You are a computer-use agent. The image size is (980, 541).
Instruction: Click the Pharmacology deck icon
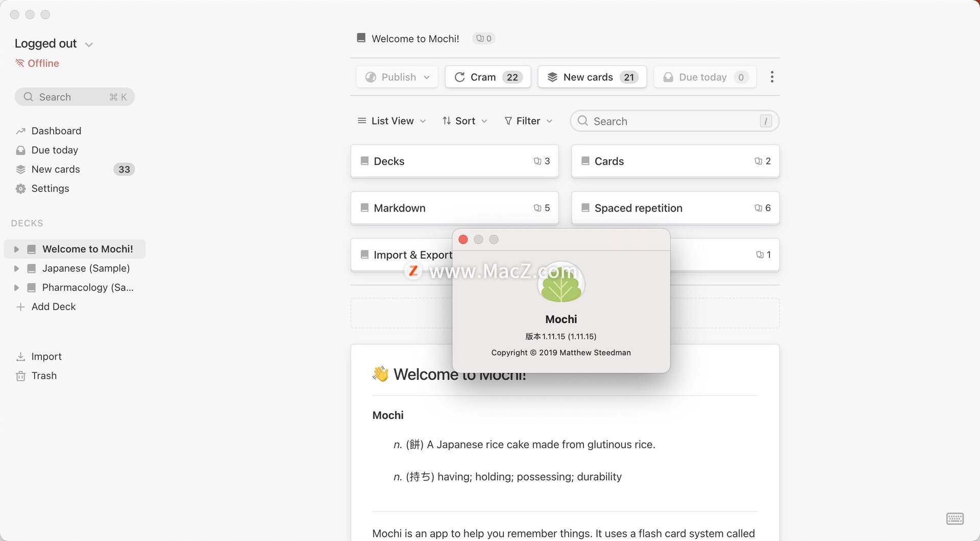(31, 288)
